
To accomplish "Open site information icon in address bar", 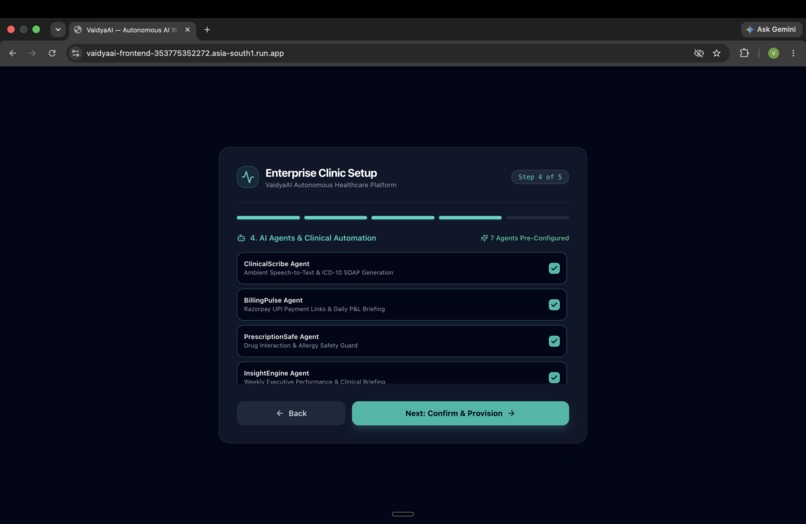I will tap(76, 53).
